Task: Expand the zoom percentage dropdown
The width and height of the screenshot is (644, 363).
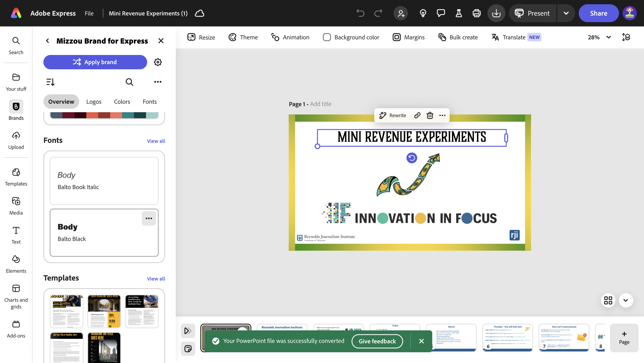Action: (608, 37)
